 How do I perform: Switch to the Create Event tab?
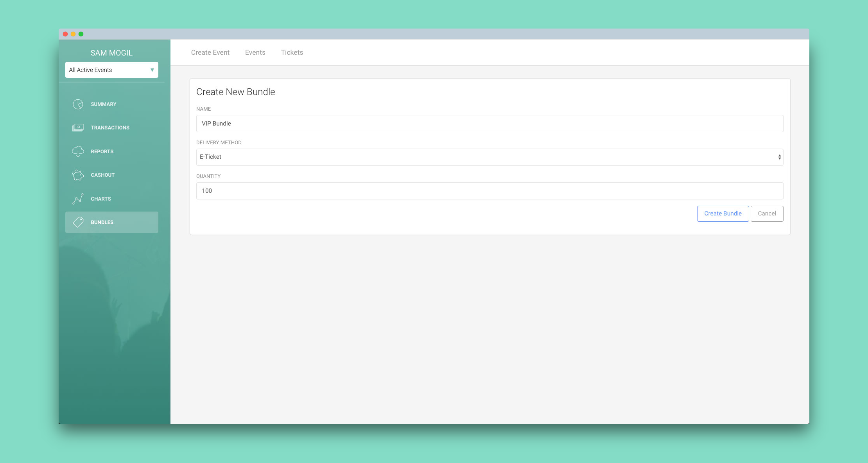pyautogui.click(x=210, y=52)
